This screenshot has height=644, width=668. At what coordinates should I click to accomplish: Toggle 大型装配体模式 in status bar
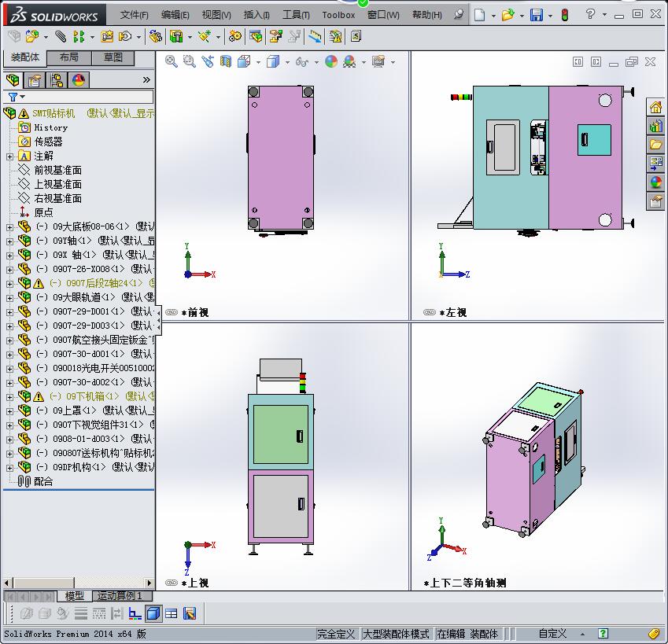396,634
